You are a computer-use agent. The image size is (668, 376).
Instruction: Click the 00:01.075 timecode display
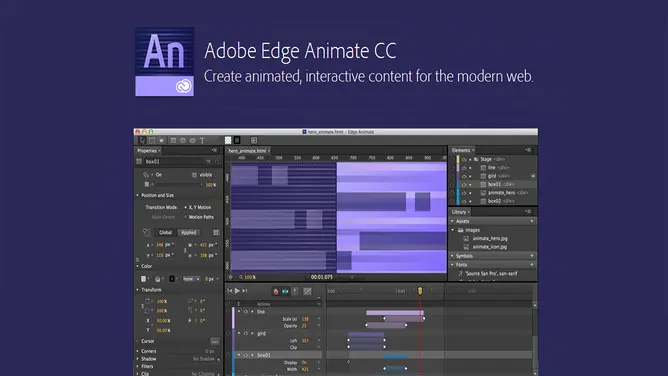click(x=322, y=277)
